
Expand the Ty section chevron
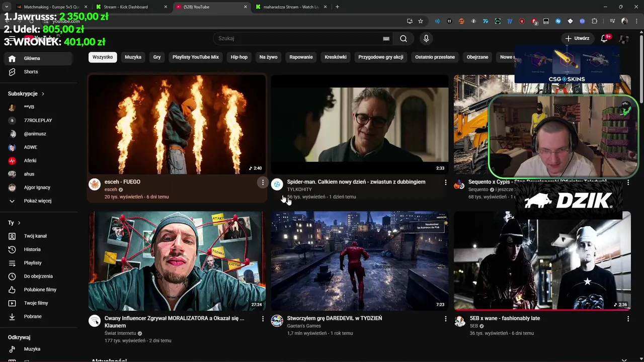click(x=19, y=223)
